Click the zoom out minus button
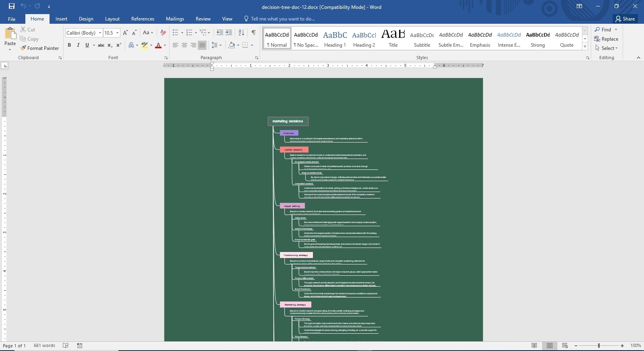644x351 pixels. point(576,346)
